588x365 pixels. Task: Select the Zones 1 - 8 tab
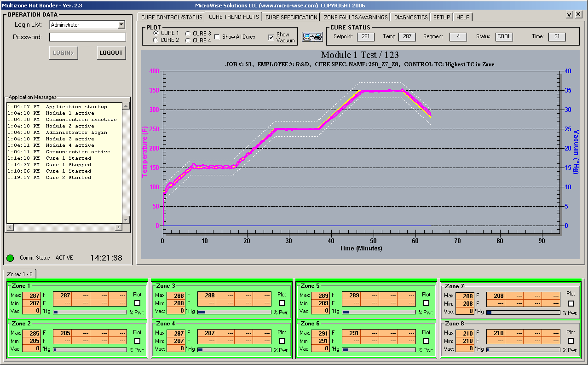tap(20, 274)
